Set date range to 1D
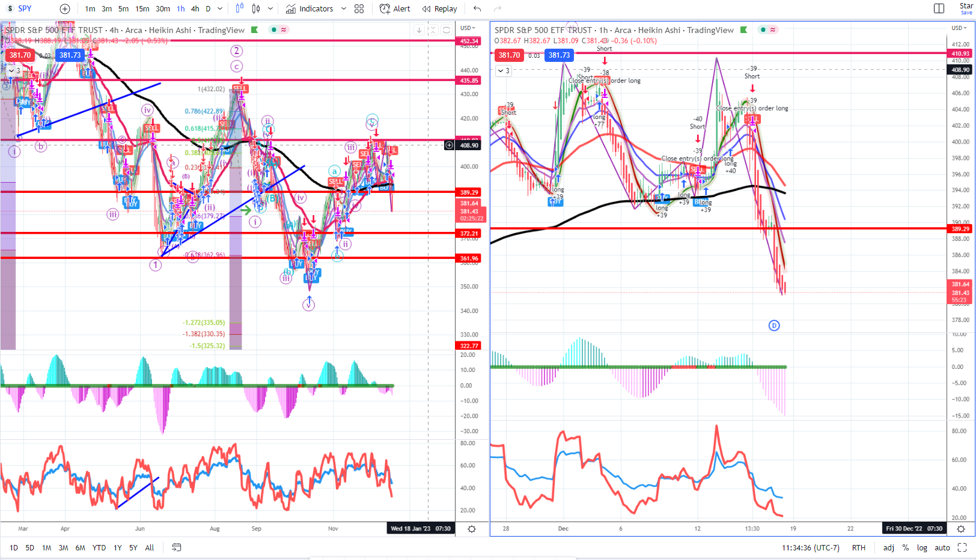 click(14, 547)
